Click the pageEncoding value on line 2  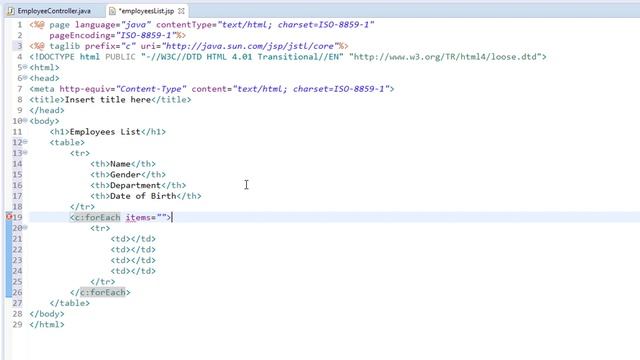(146, 36)
